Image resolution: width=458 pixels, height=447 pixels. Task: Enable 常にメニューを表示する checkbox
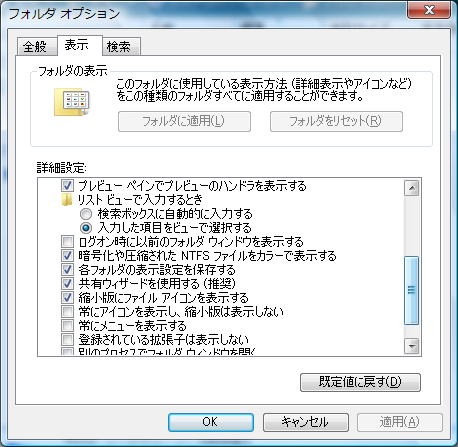pyautogui.click(x=67, y=325)
